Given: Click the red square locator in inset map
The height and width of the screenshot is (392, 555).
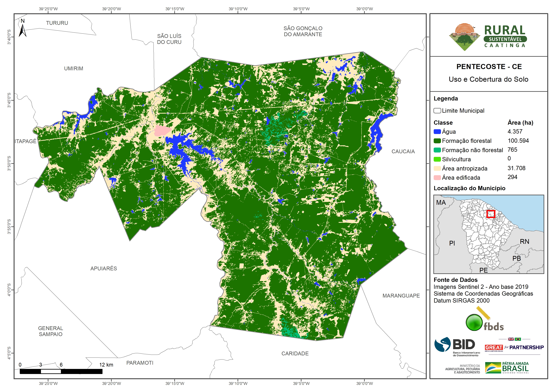Looking at the screenshot, I should click(491, 214).
